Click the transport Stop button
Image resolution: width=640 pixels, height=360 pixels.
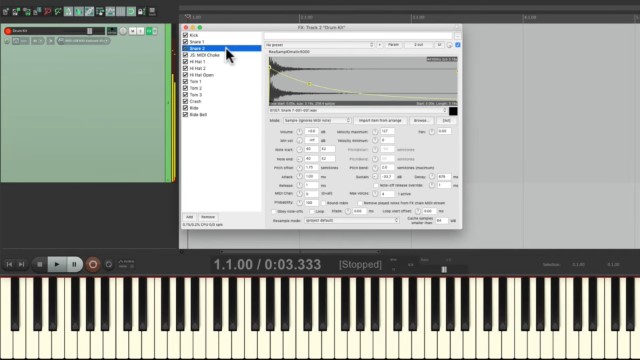coord(40,264)
